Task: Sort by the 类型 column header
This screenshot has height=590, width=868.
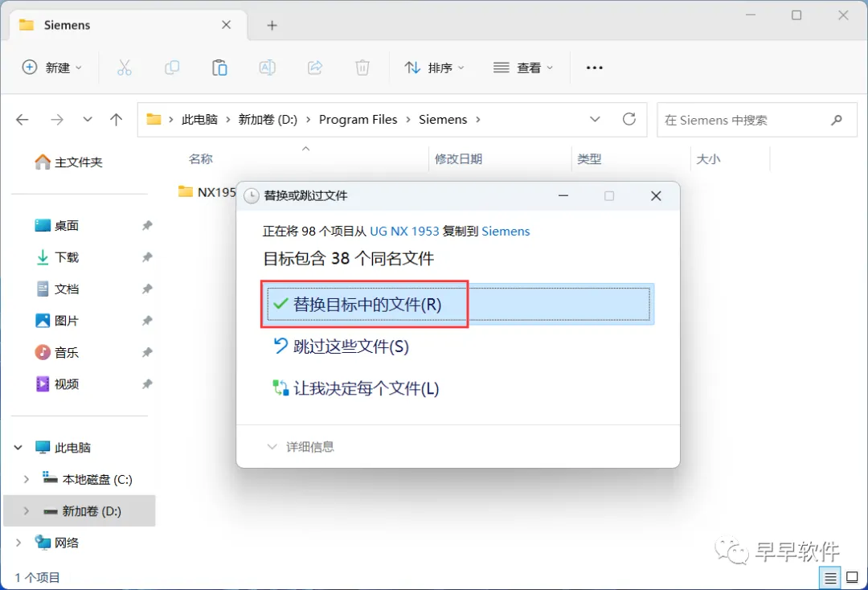Action: point(589,159)
